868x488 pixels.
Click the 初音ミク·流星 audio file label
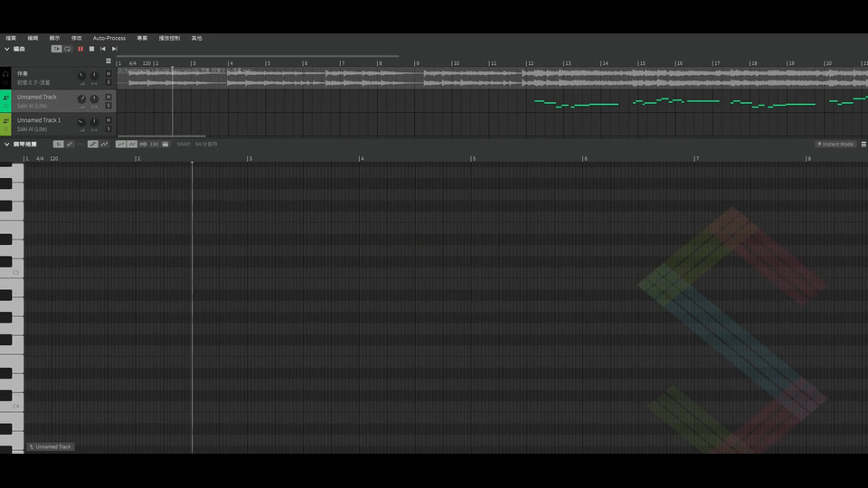[33, 82]
